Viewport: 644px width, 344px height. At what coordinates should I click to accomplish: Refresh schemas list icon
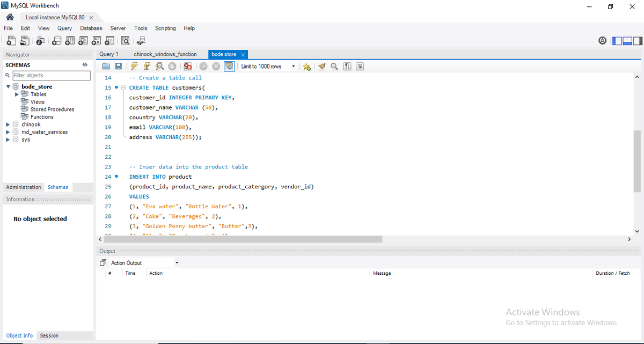pyautogui.click(x=85, y=65)
